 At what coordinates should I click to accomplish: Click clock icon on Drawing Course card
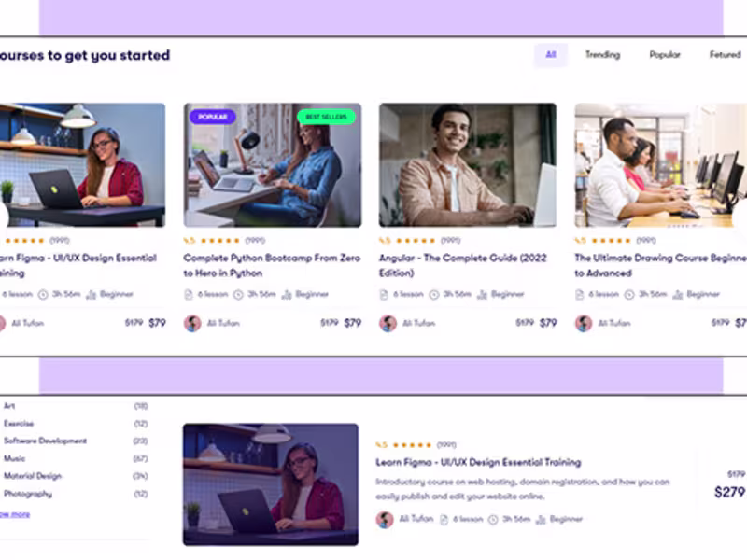point(629,295)
